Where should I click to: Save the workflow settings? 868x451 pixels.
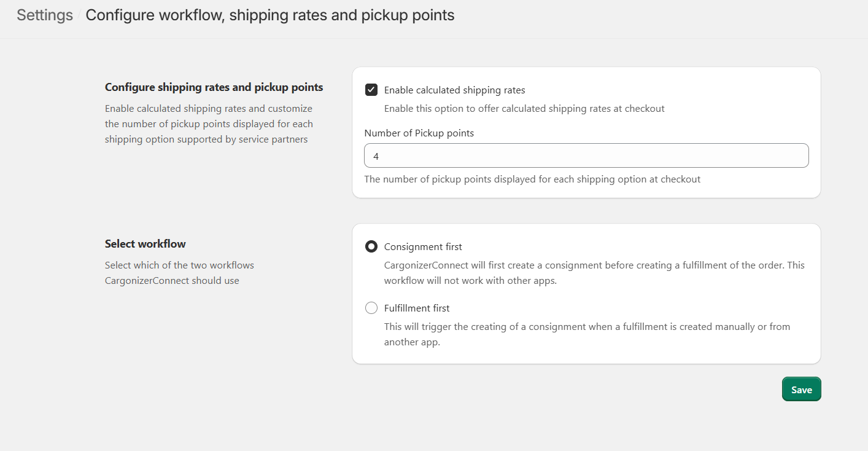pyautogui.click(x=801, y=390)
